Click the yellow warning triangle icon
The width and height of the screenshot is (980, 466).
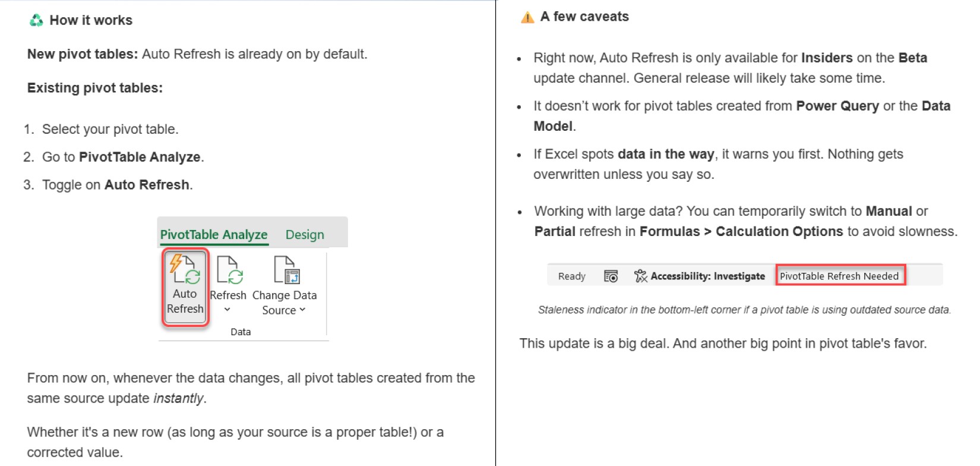527,17
